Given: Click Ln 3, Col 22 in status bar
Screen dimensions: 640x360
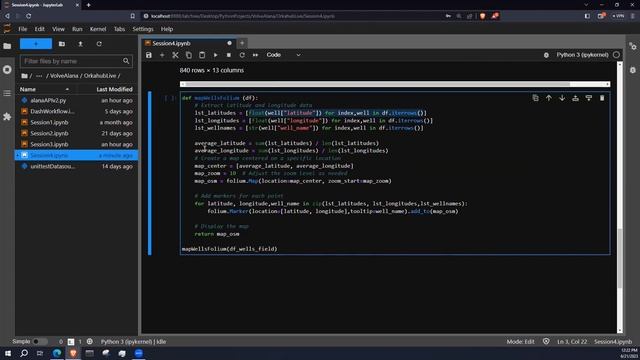Looking at the screenshot, I should tap(572, 341).
